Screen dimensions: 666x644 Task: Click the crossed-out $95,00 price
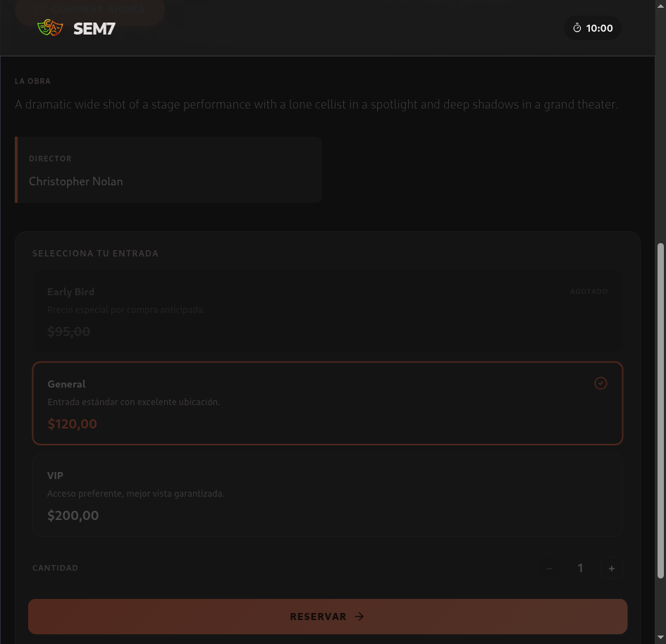click(x=69, y=332)
